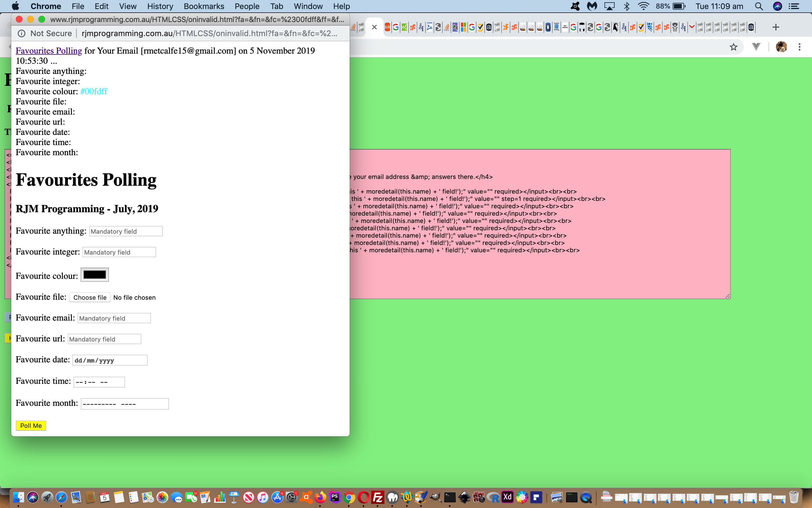Open Chrome three-dot menu
The width and height of the screenshot is (812, 508).
click(800, 47)
